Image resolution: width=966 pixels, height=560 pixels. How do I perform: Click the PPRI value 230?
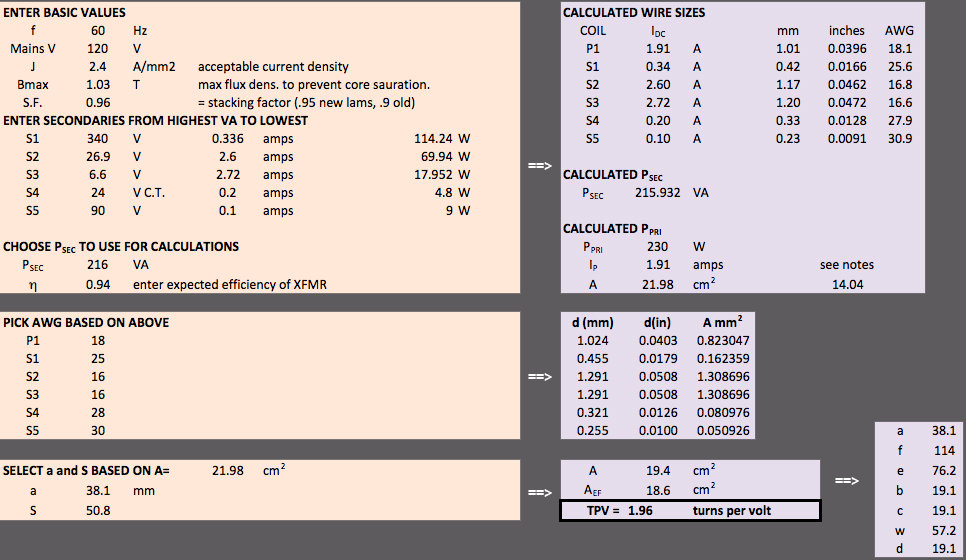[656, 247]
